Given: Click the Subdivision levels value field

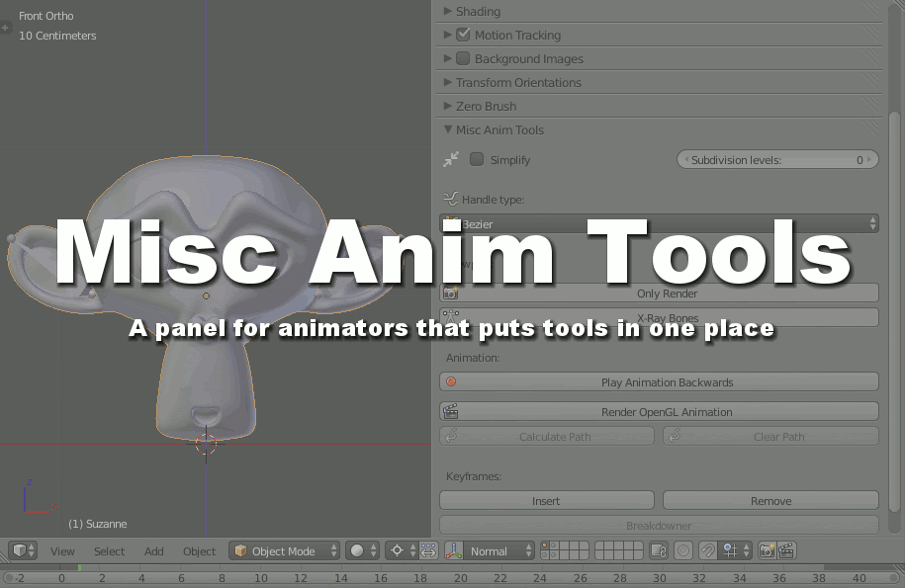Looking at the screenshot, I should [777, 160].
